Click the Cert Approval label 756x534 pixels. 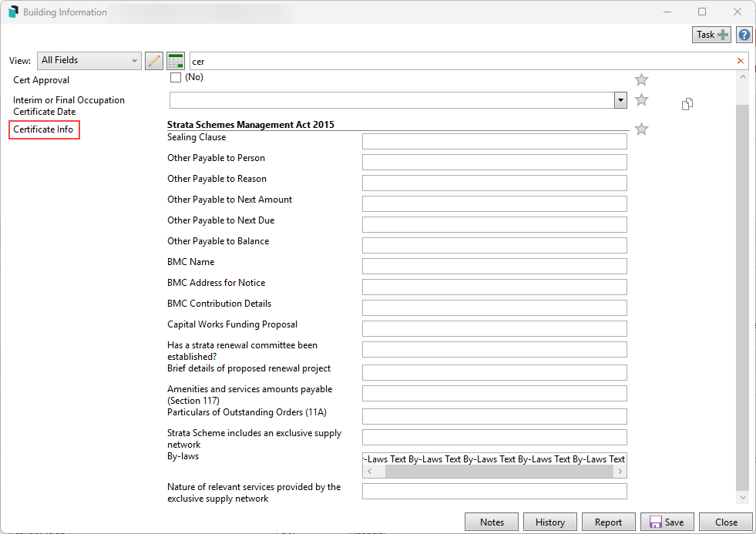pyautogui.click(x=42, y=80)
